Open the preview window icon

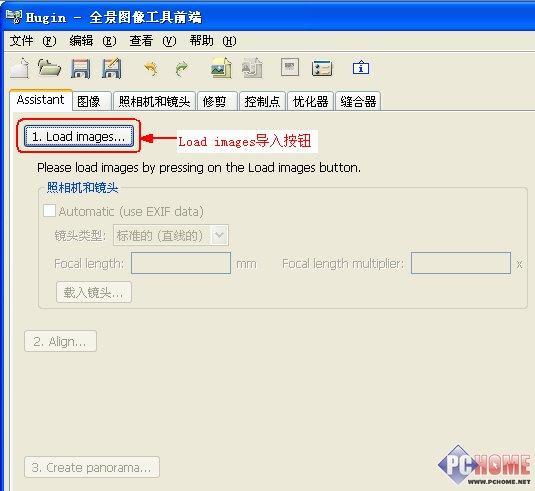click(290, 67)
